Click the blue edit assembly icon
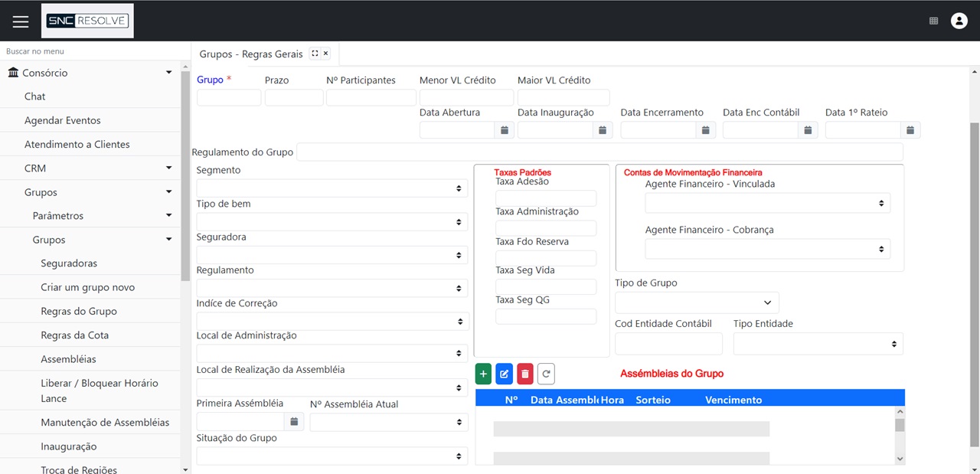The width and height of the screenshot is (980, 474). pos(505,374)
